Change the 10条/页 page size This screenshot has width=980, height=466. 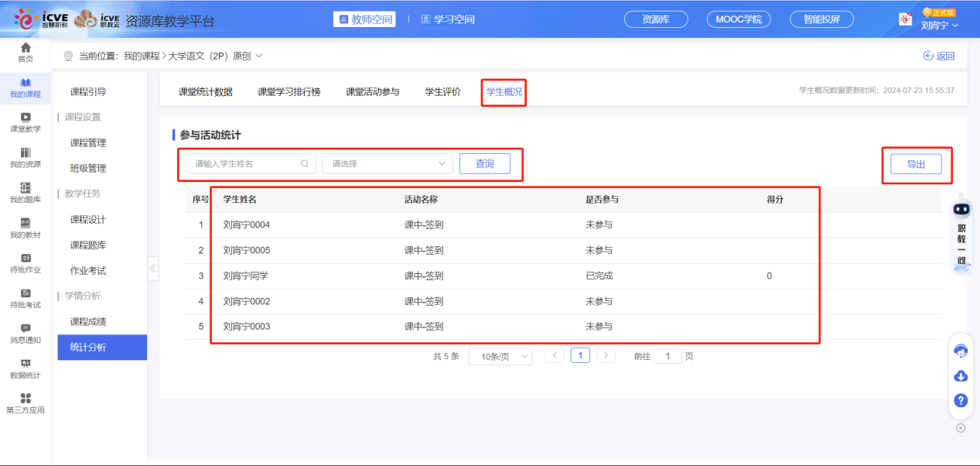point(500,355)
